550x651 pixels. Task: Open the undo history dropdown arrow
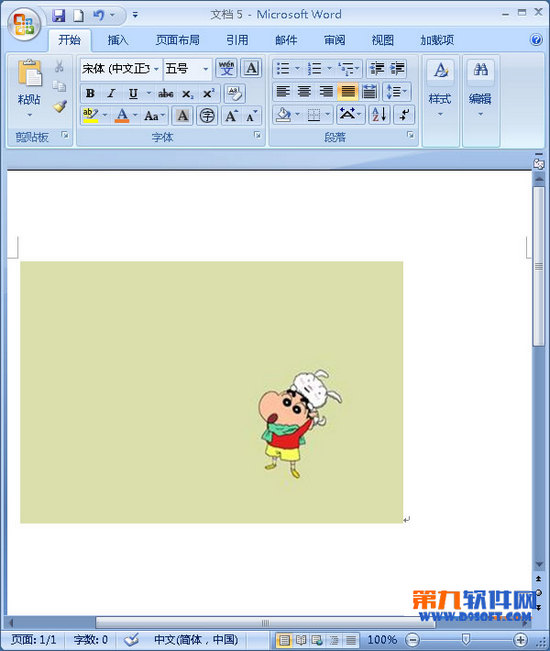coord(112,15)
